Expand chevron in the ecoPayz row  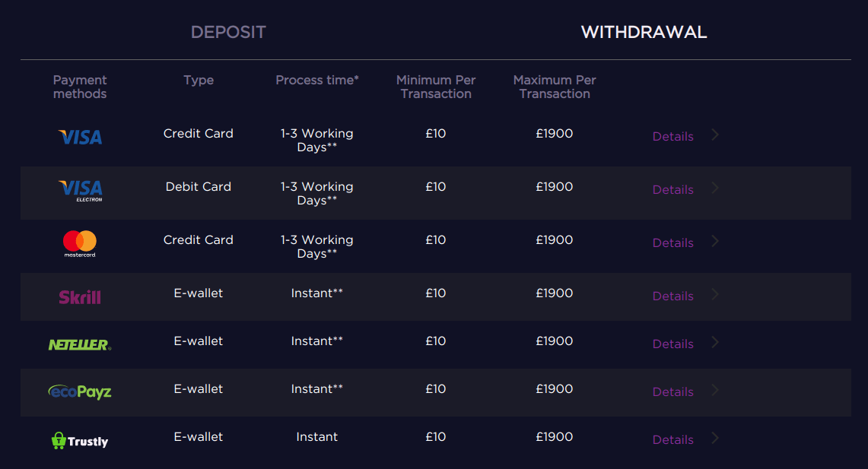[x=715, y=390]
